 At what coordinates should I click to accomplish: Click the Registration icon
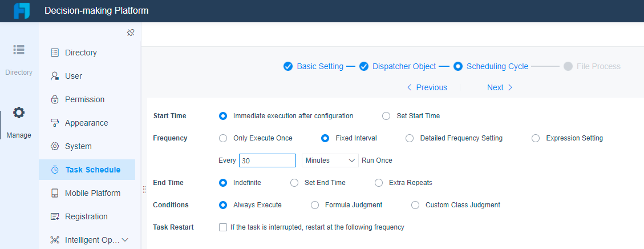pyautogui.click(x=55, y=216)
